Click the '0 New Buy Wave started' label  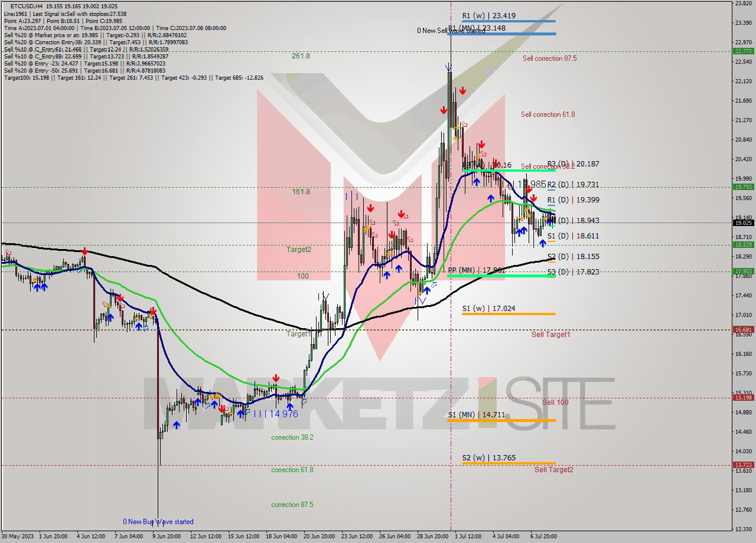(158, 522)
